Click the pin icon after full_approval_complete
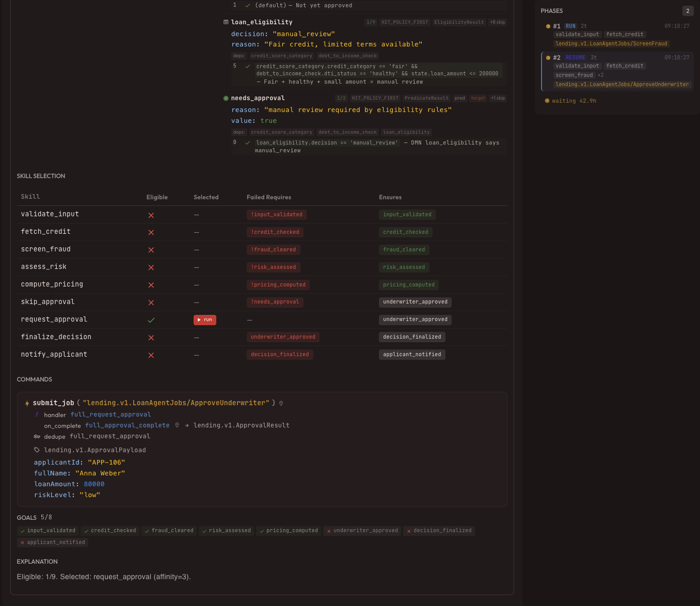 [x=177, y=425]
